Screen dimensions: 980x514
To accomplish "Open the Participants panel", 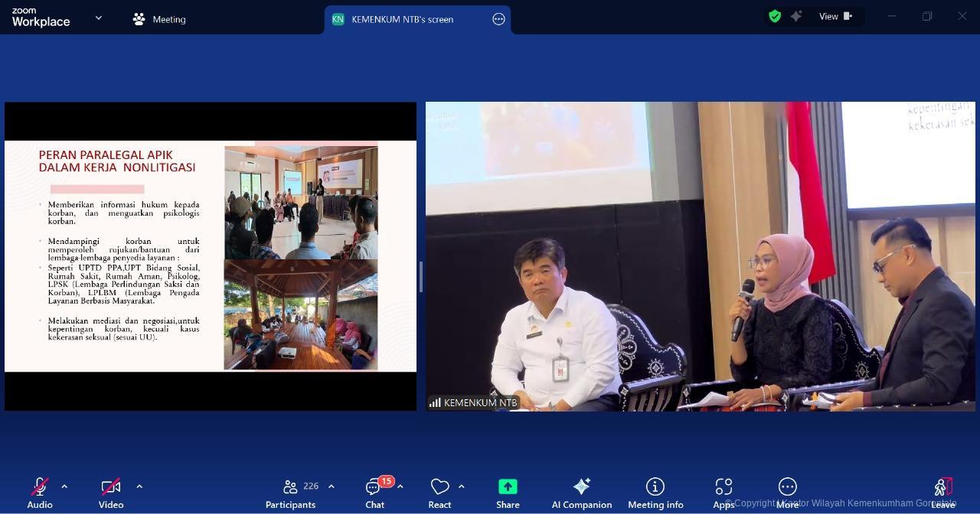I will pyautogui.click(x=291, y=493).
